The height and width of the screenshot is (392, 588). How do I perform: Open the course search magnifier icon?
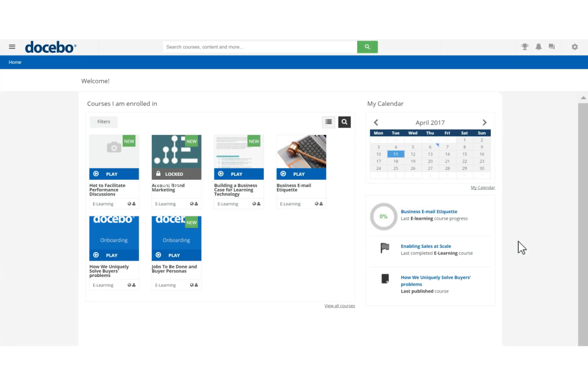click(x=344, y=122)
